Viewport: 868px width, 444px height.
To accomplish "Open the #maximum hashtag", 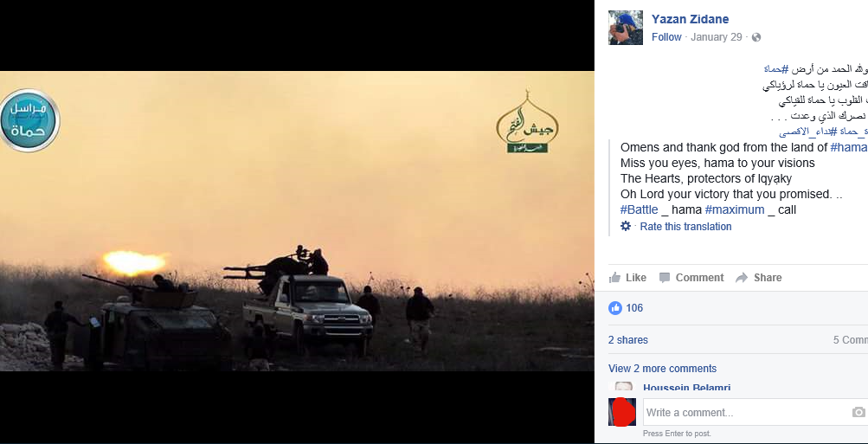I will [x=734, y=209].
